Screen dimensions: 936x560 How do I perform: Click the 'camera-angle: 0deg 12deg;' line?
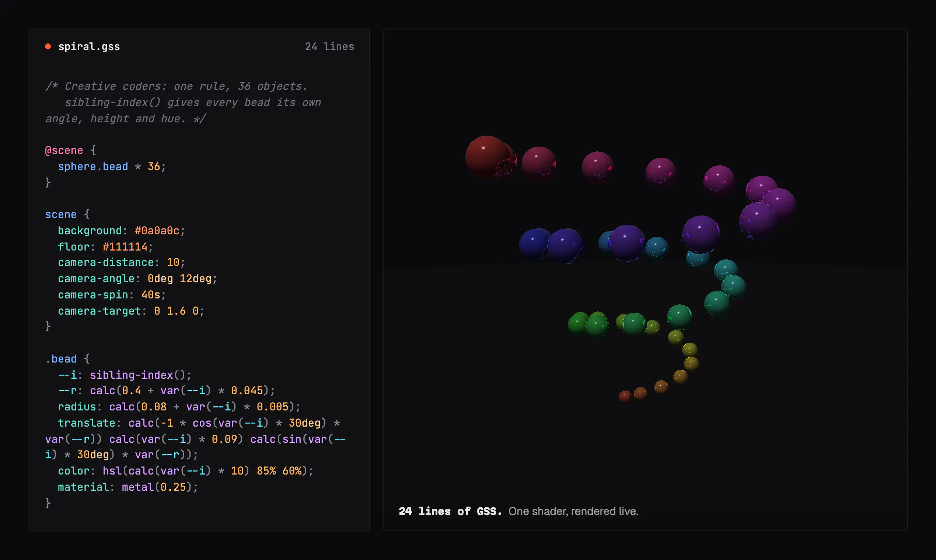[x=137, y=279]
